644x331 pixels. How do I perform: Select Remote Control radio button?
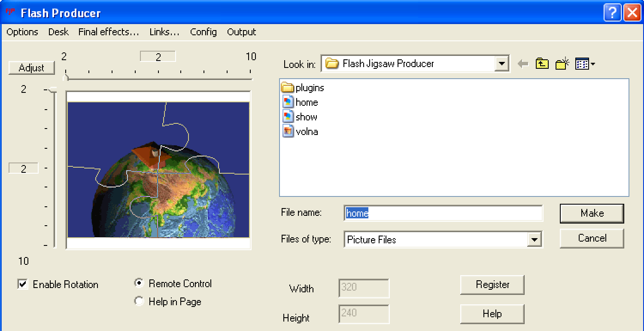[139, 283]
